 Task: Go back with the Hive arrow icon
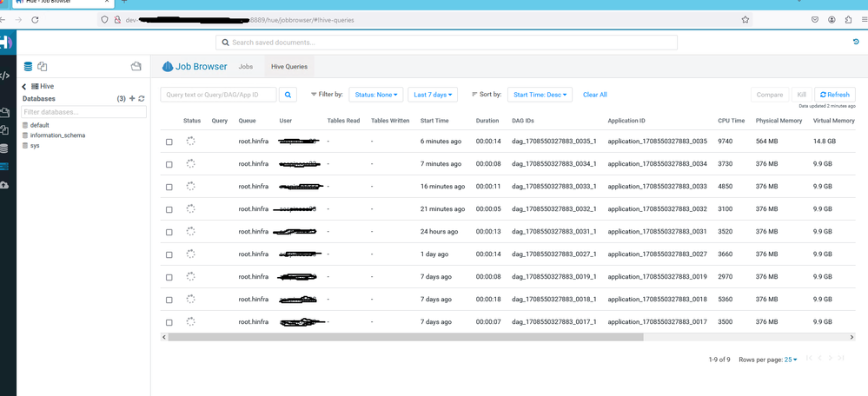coord(24,87)
